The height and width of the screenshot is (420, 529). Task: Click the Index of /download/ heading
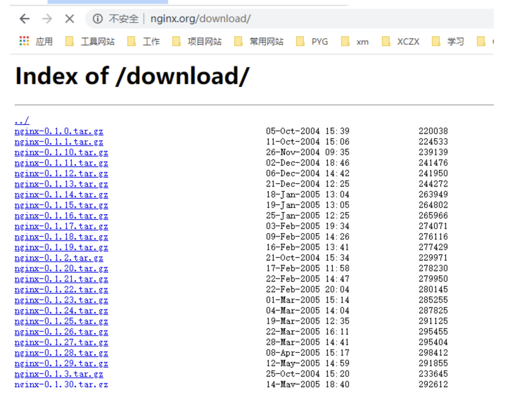[132, 76]
